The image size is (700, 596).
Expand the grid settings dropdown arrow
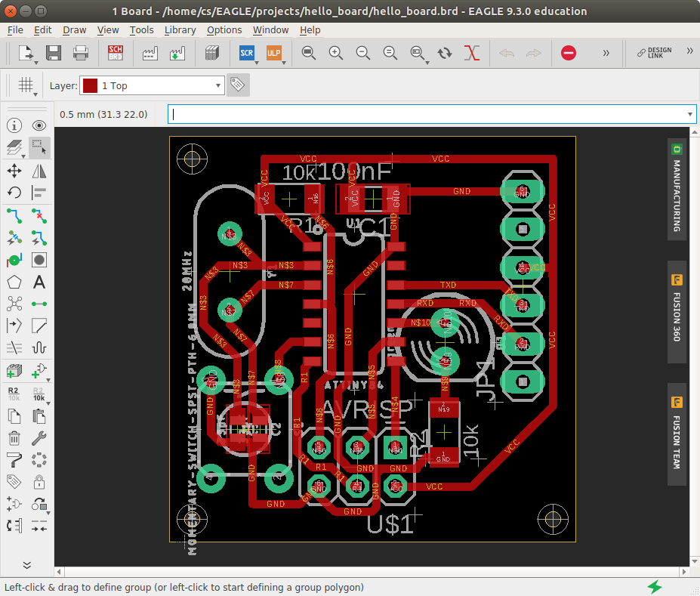click(35, 94)
